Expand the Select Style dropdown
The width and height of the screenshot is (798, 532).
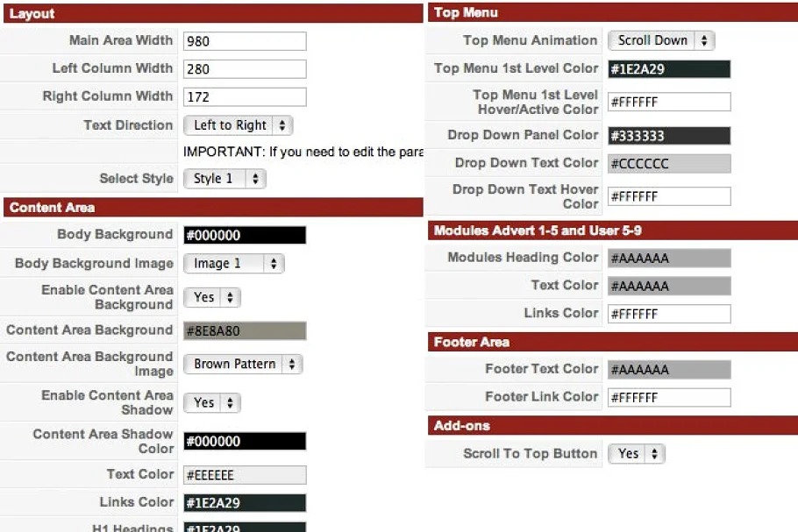[x=224, y=179]
